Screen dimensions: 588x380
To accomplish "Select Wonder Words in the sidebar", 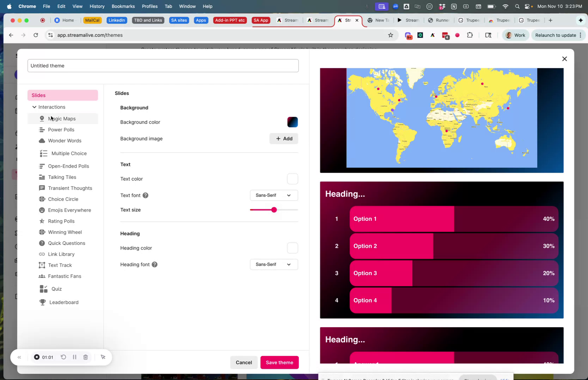I will [65, 141].
